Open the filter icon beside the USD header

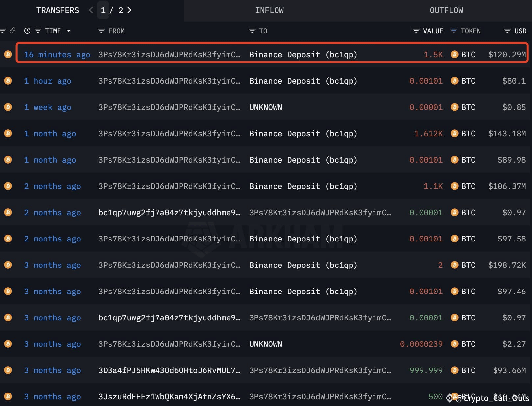507,31
